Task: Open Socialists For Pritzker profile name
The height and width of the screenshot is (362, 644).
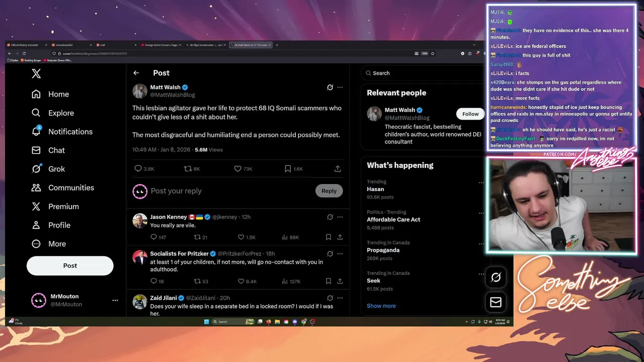Action: [x=179, y=254]
